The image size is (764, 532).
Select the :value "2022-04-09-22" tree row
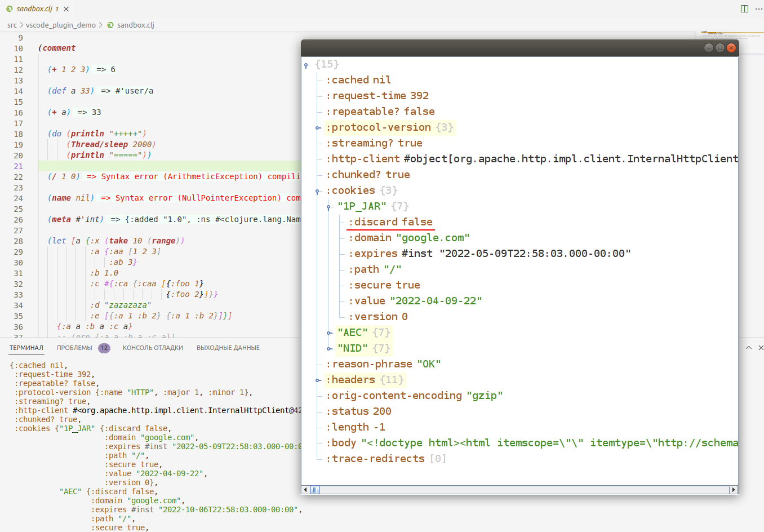click(415, 301)
